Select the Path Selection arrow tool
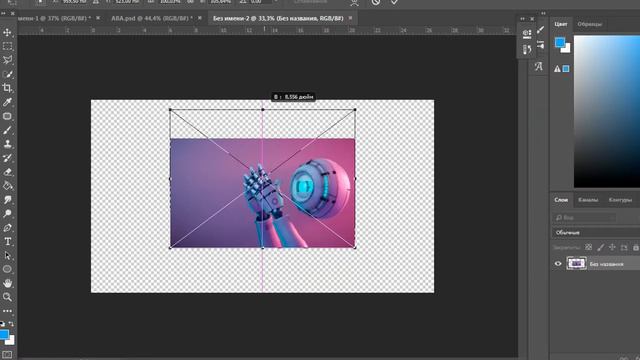640x360 pixels. pos(7,256)
